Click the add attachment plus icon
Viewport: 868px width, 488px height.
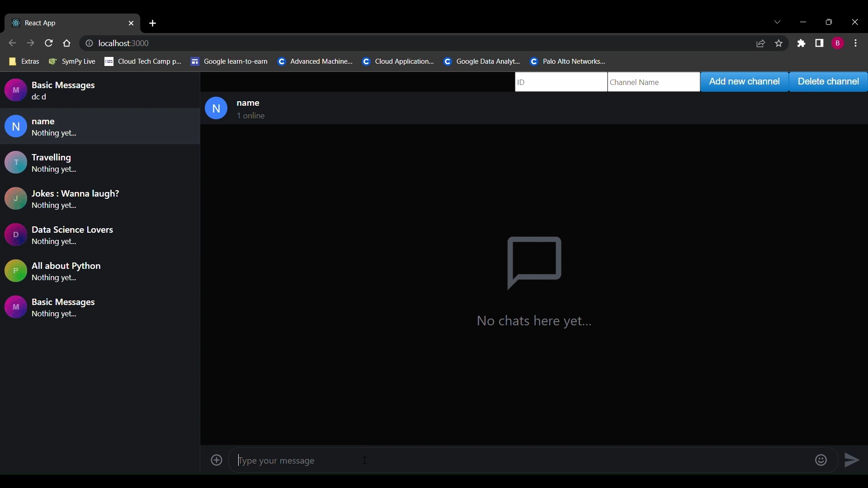pyautogui.click(x=217, y=460)
